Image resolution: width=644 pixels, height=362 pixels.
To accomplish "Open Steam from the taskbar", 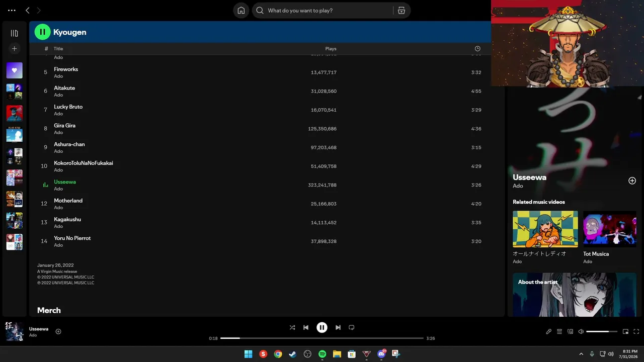I will [x=292, y=354].
